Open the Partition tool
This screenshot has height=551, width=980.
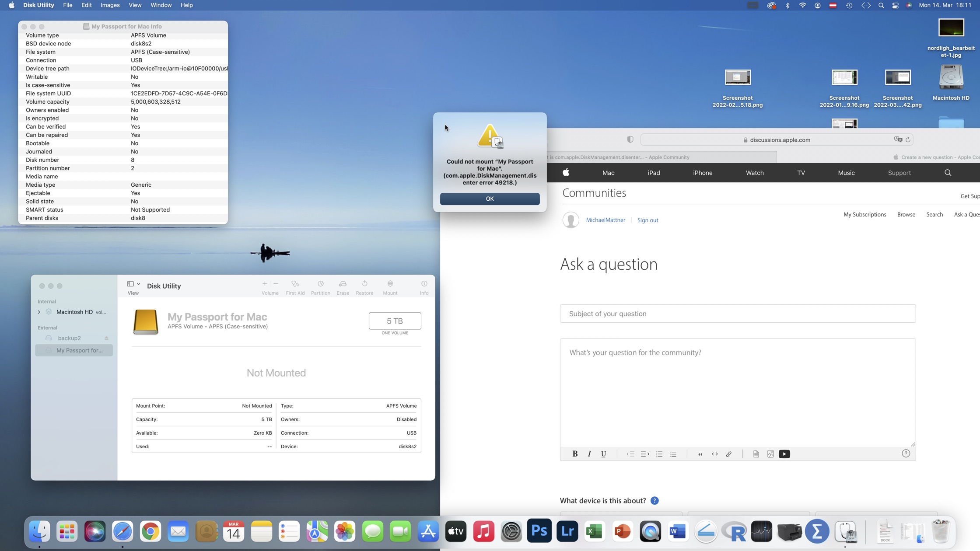(321, 286)
